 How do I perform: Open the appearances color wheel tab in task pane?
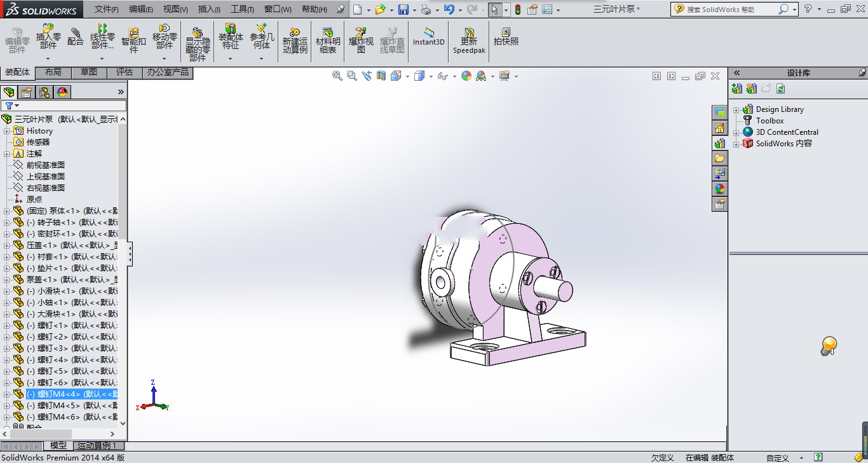click(x=719, y=189)
